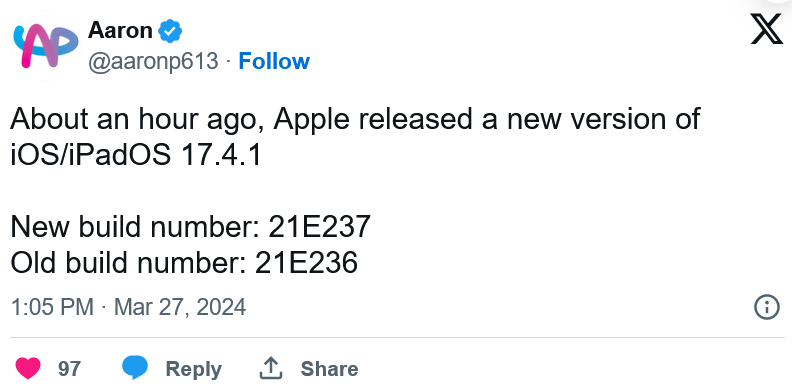792x387 pixels.
Task: Select the Old build number 21E236 line
Action: (x=184, y=263)
